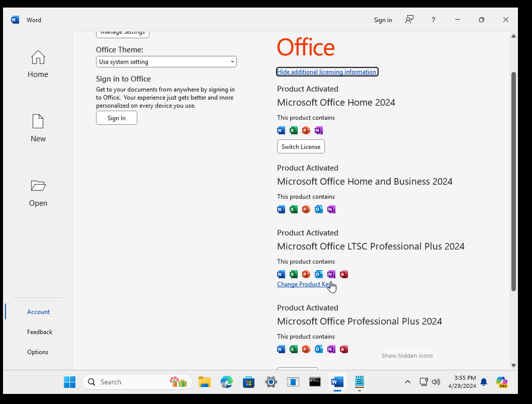The width and height of the screenshot is (532, 404).
Task: Click Hide additional licensing information link
Action: (327, 72)
